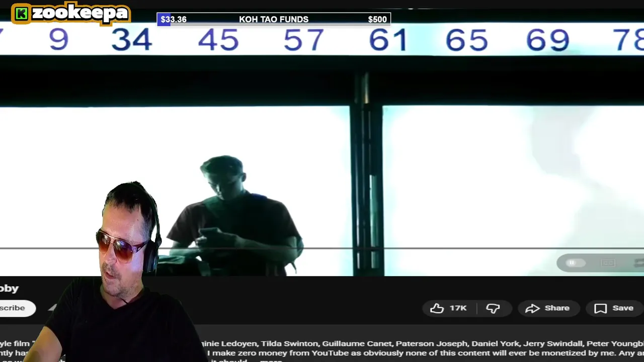
Task: Save the video to a playlist
Action: click(x=614, y=308)
